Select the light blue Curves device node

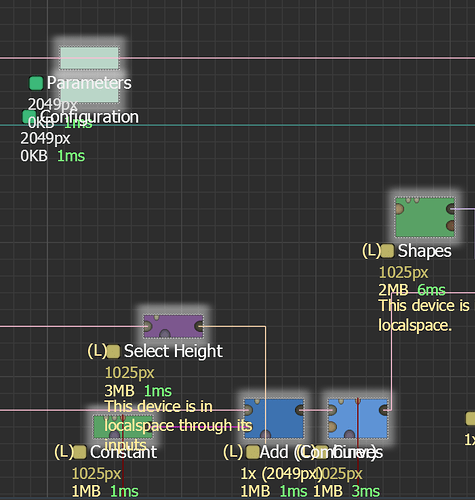click(x=358, y=418)
